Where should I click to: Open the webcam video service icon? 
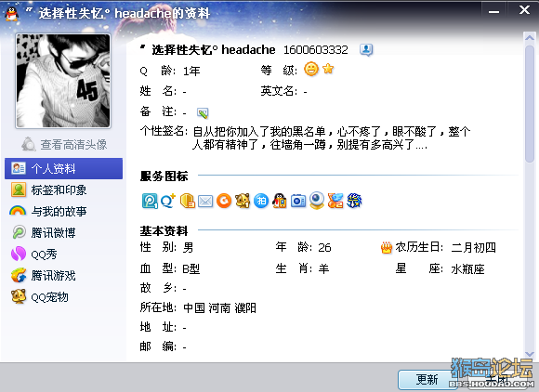tap(317, 201)
